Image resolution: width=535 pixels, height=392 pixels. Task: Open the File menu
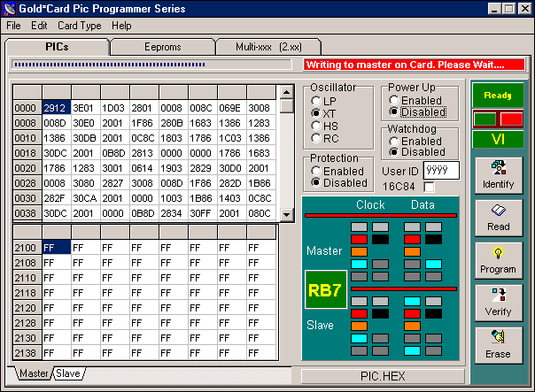click(13, 26)
